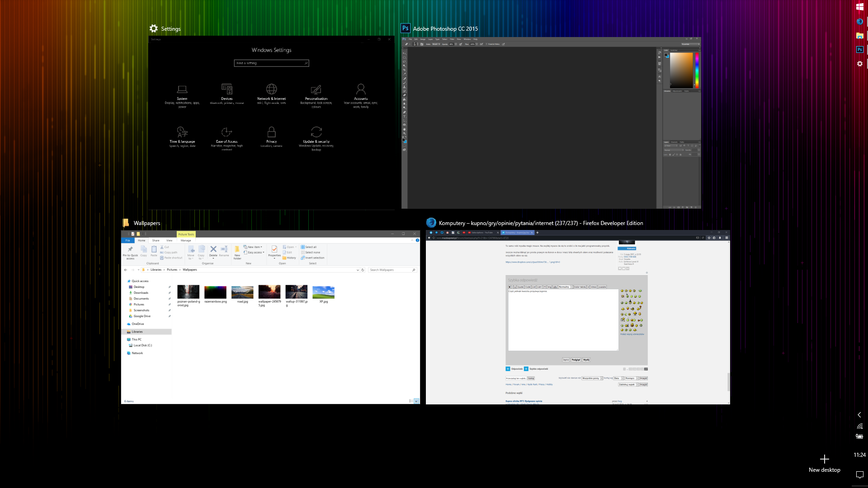The width and height of the screenshot is (868, 488).
Task: Select the razerrainbow.png thumbnail in Wallpapers
Action: pos(215,292)
